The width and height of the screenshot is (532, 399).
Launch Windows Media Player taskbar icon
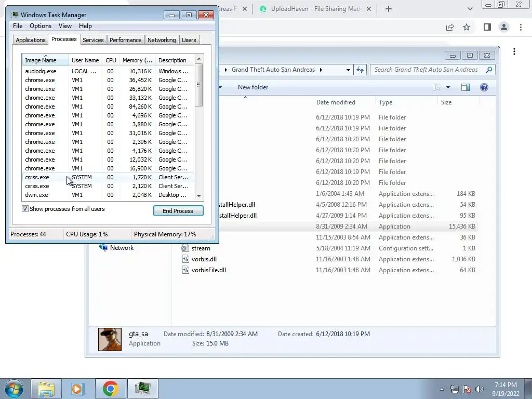tap(77, 389)
